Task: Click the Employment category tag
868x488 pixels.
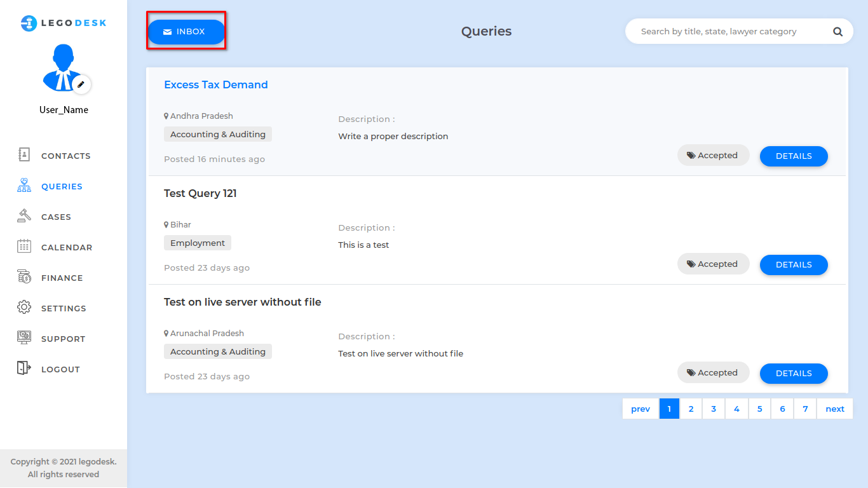Action: point(198,243)
